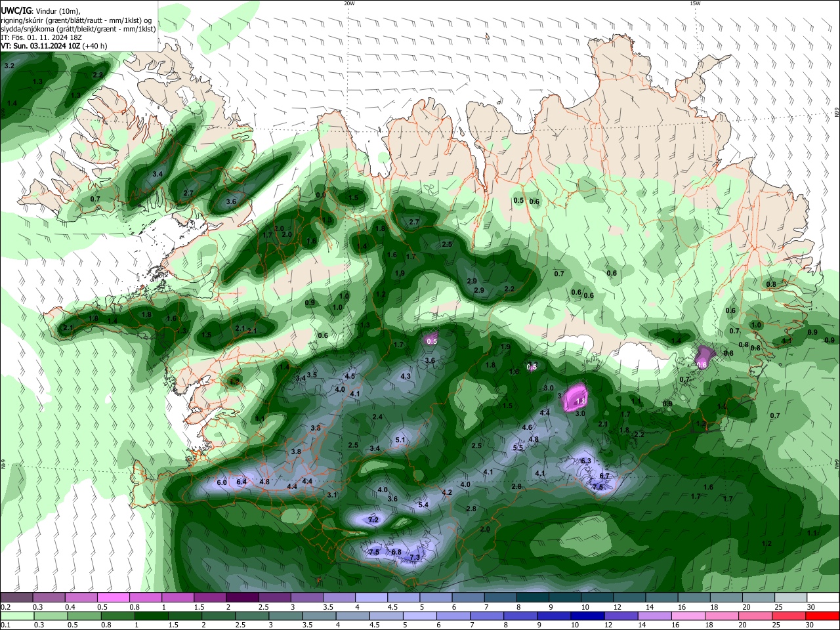Choose the 7 periwinkle swatch, lower legend row
Viewport: 840px width, 630px height.
tap(488, 616)
